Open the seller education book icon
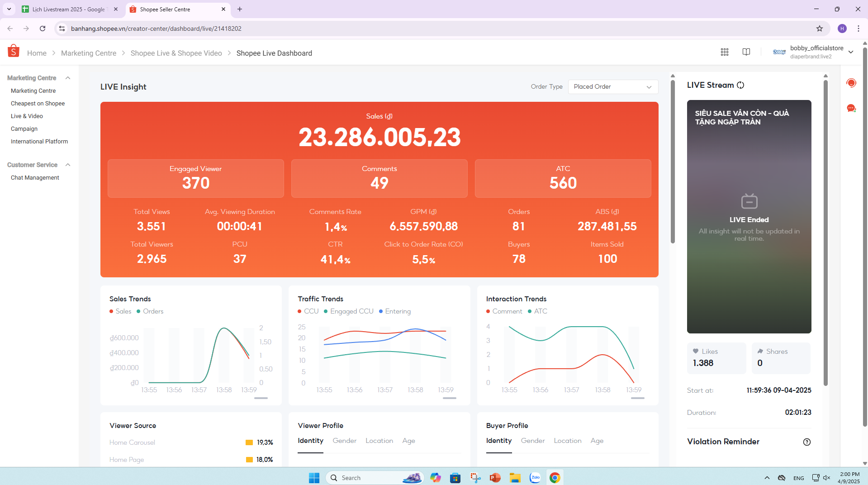The width and height of the screenshot is (868, 485). (746, 52)
